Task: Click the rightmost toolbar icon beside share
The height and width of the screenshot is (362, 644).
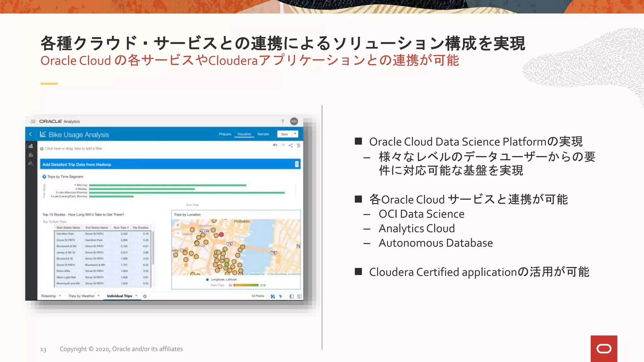Action: tap(298, 145)
